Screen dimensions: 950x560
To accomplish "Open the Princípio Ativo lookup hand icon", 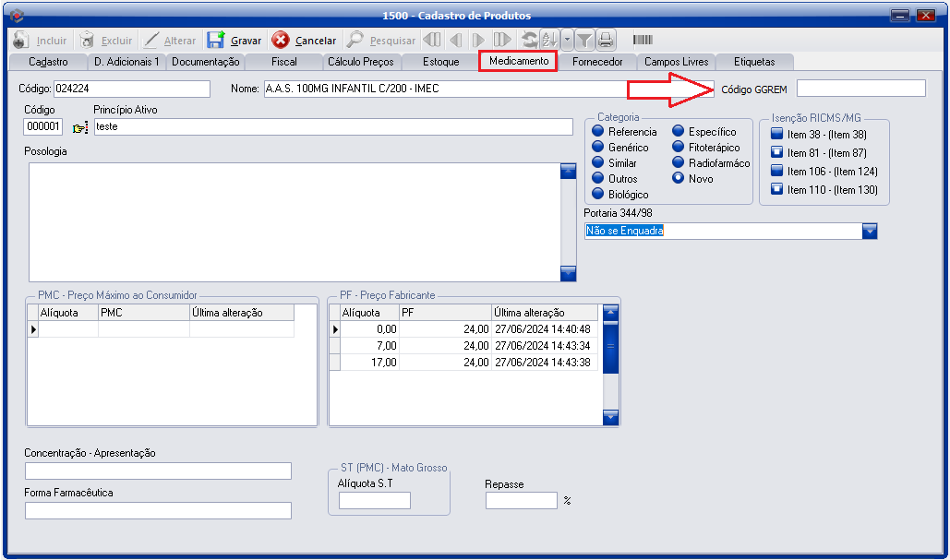I will pyautogui.click(x=80, y=127).
